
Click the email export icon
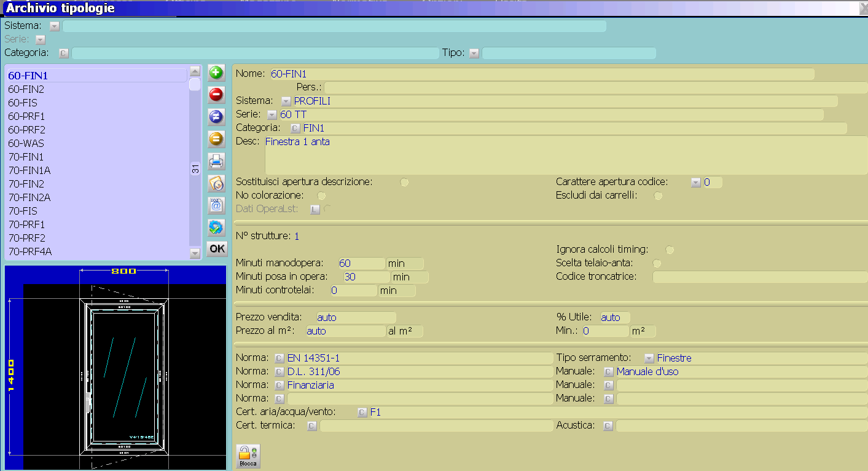[x=216, y=205]
